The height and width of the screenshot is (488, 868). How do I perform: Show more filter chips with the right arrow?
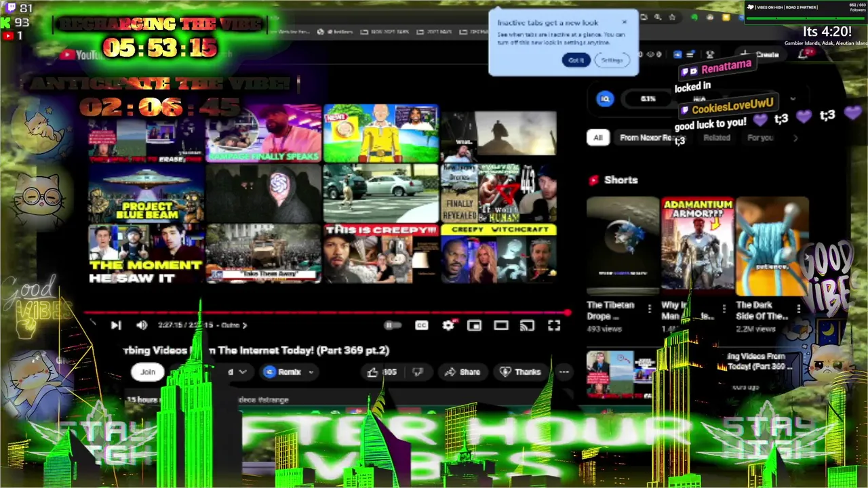(795, 138)
